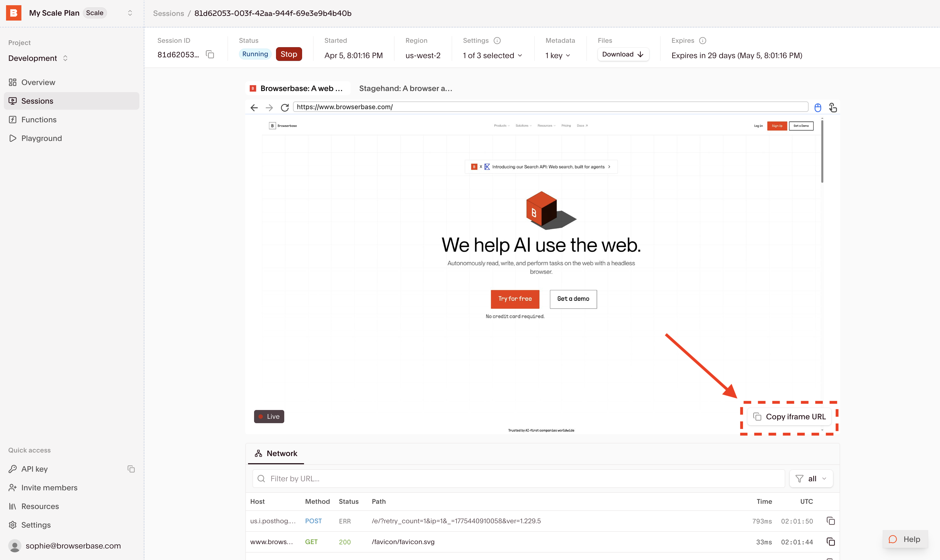Click the Settings info icon
The width and height of the screenshot is (940, 560).
497,41
